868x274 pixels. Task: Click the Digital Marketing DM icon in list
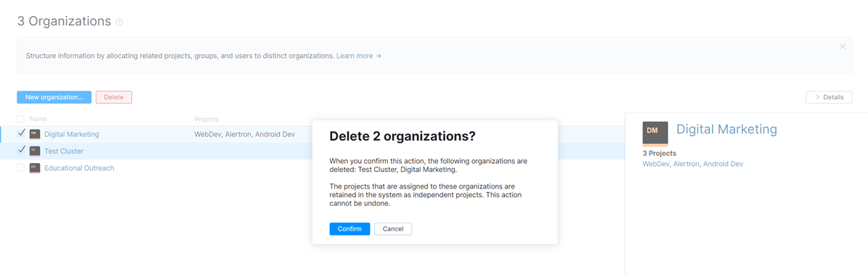[x=35, y=134]
